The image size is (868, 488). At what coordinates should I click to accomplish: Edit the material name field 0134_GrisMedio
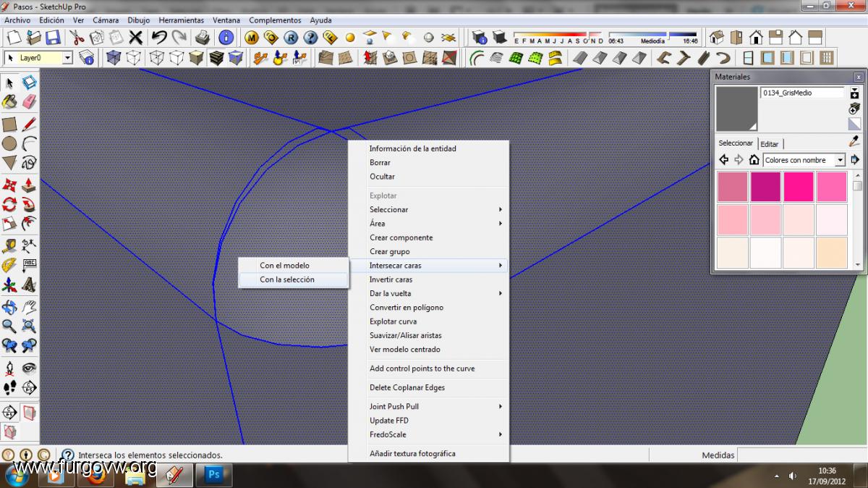tap(802, 93)
